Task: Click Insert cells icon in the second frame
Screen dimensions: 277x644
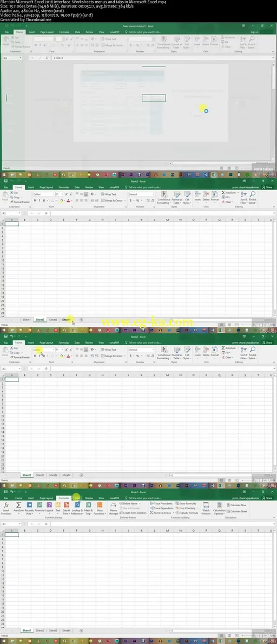Action: point(197,196)
